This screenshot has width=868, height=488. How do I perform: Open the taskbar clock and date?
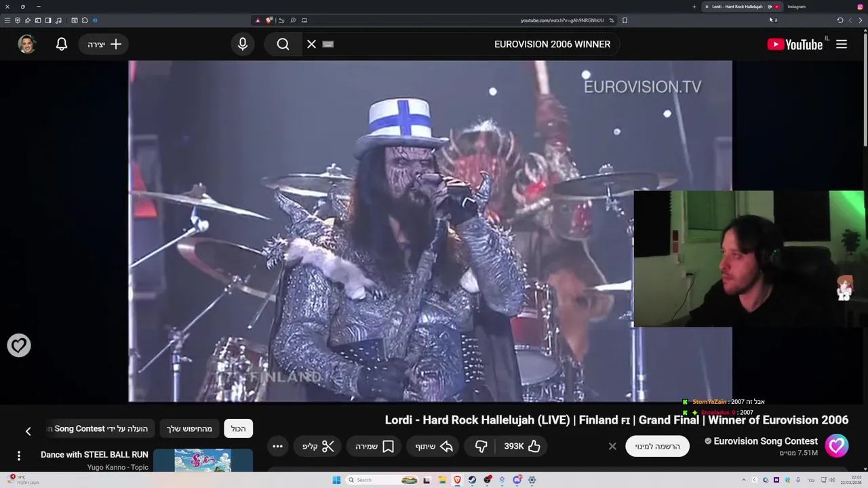[x=851, y=480]
